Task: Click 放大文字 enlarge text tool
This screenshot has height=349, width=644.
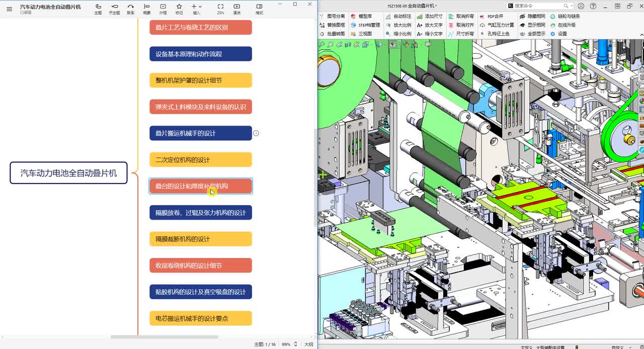Action: click(430, 25)
